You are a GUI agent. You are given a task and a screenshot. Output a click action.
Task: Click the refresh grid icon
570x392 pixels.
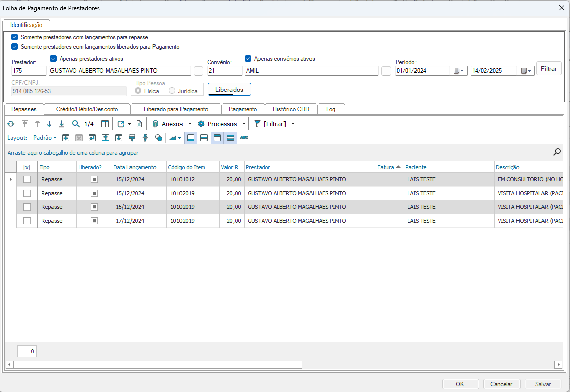[11, 124]
